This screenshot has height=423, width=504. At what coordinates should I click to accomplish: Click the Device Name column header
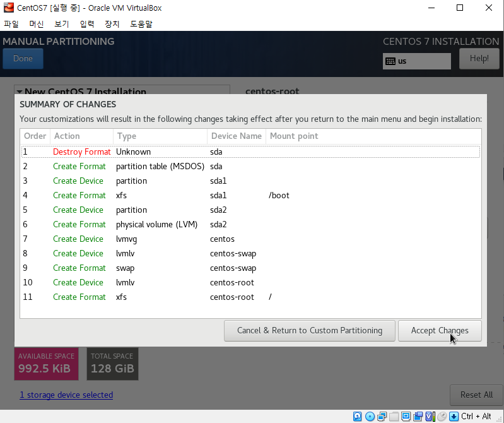(237, 136)
